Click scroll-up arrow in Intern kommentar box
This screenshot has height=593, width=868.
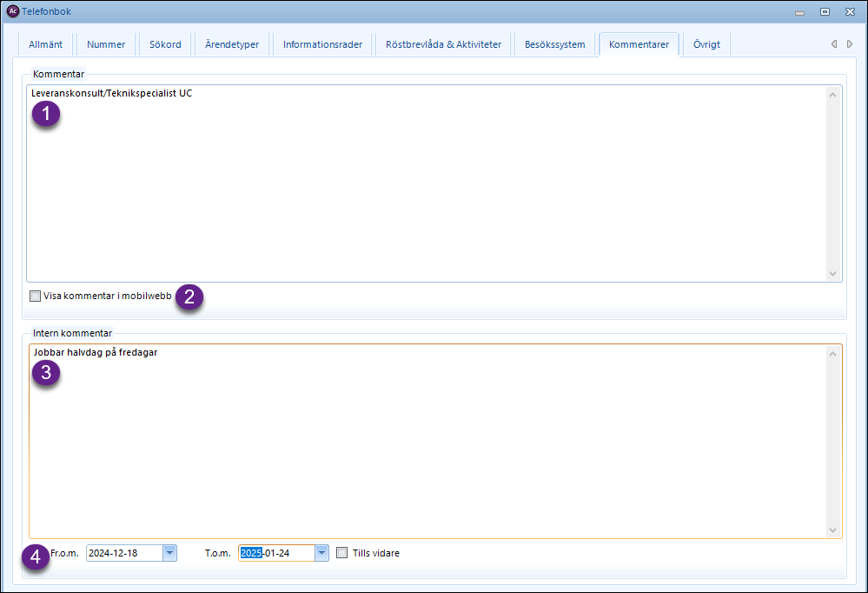tap(832, 354)
